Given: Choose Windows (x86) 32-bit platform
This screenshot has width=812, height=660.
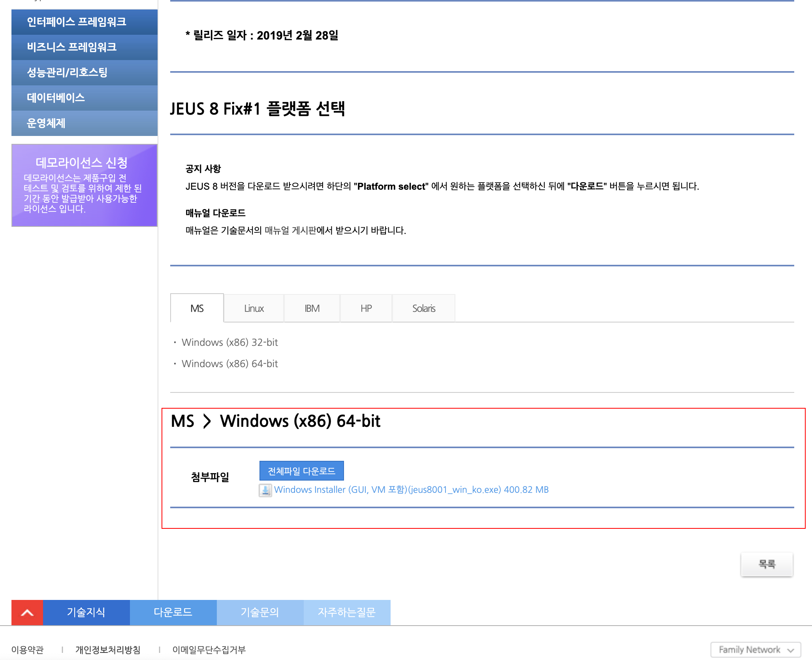Looking at the screenshot, I should click(229, 342).
